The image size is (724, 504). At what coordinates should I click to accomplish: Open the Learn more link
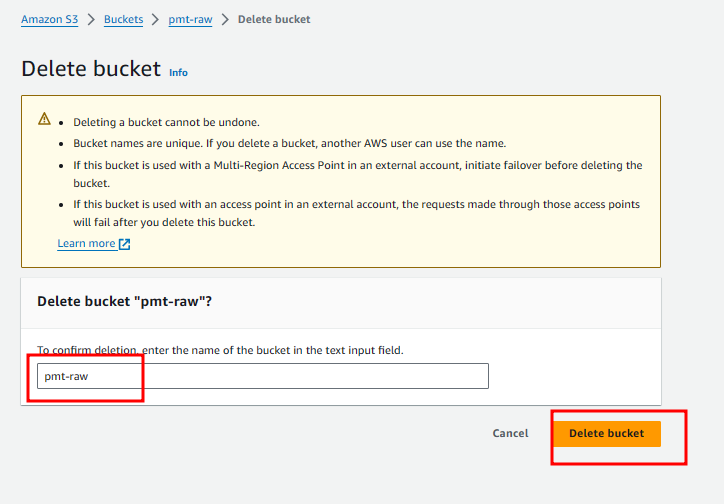tap(86, 243)
